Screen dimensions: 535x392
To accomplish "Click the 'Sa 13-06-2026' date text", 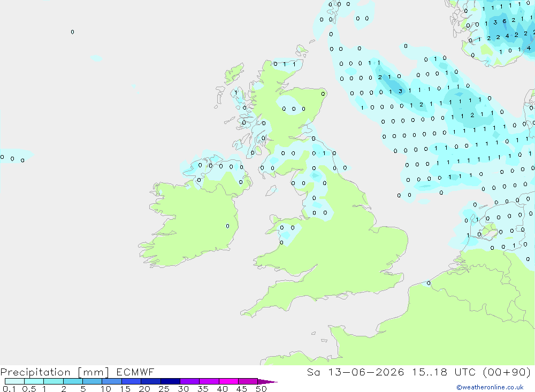I will pos(356,372).
